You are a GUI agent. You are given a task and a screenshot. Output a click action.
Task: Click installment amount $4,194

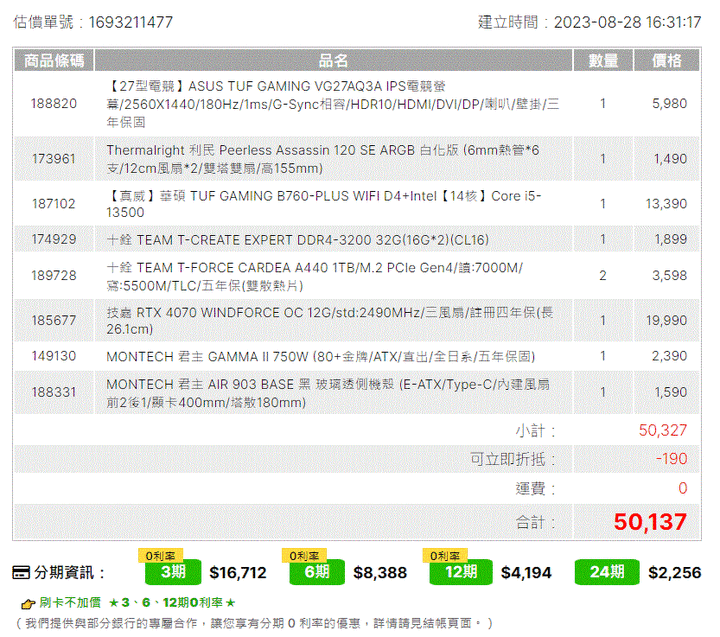click(526, 573)
